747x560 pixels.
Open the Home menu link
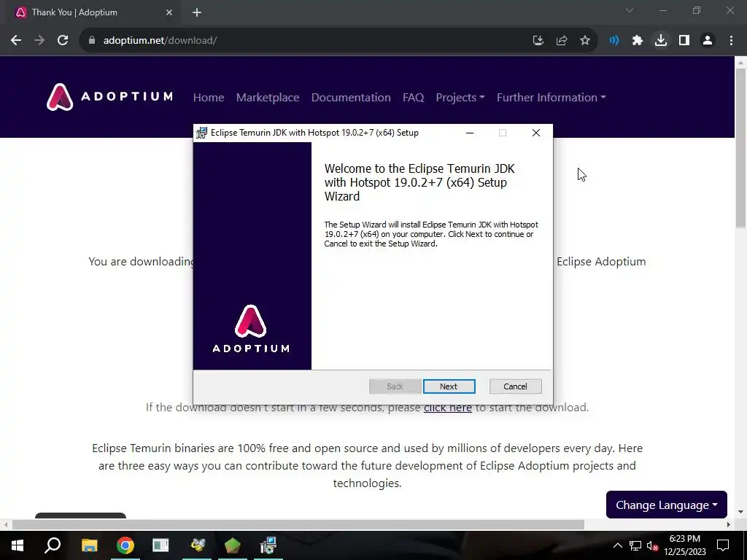coord(209,97)
